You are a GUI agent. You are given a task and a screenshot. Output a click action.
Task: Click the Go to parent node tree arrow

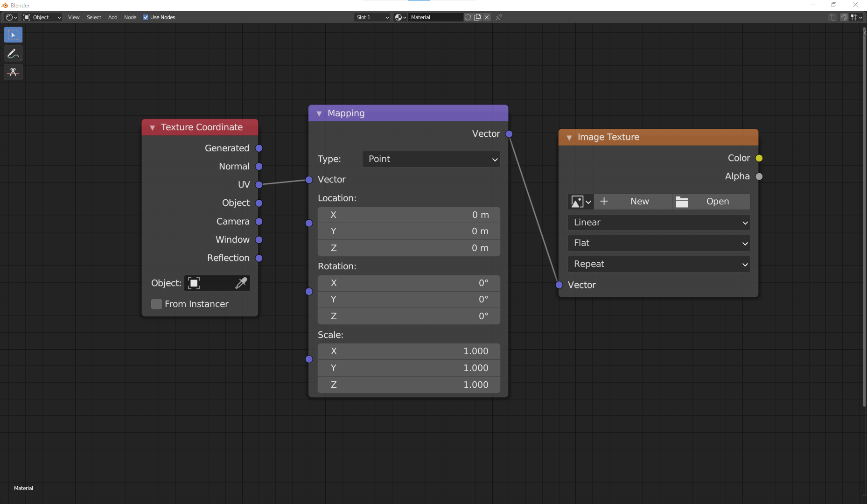832,17
